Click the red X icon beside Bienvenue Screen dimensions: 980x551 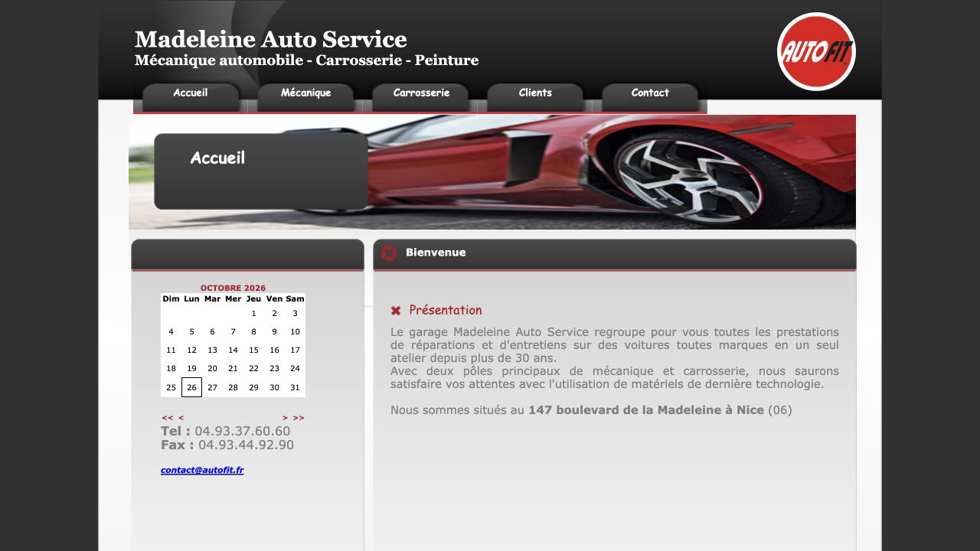pos(389,253)
